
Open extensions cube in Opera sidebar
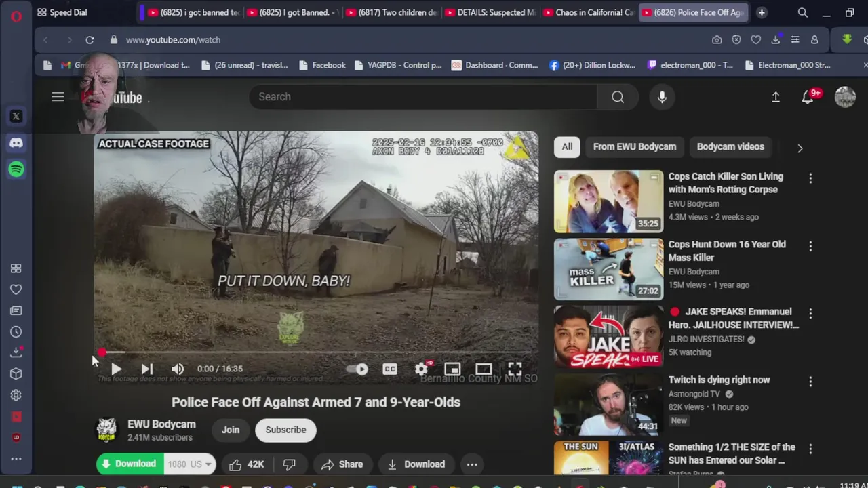pyautogui.click(x=16, y=373)
